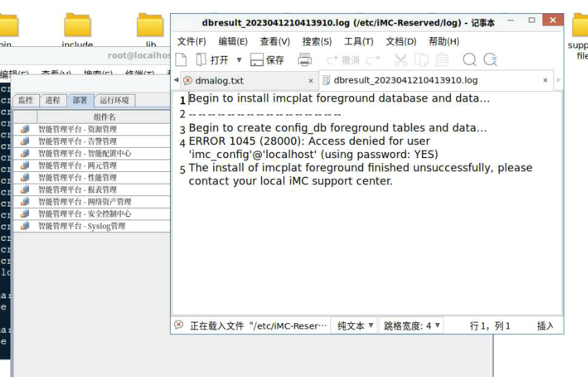
Task: Open the 运行环境 tab
Action: click(115, 100)
